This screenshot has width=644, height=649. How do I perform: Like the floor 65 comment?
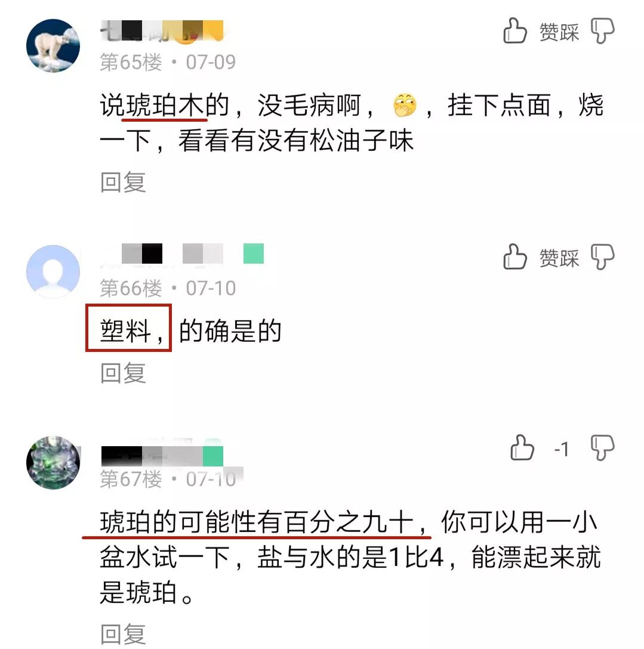[515, 30]
